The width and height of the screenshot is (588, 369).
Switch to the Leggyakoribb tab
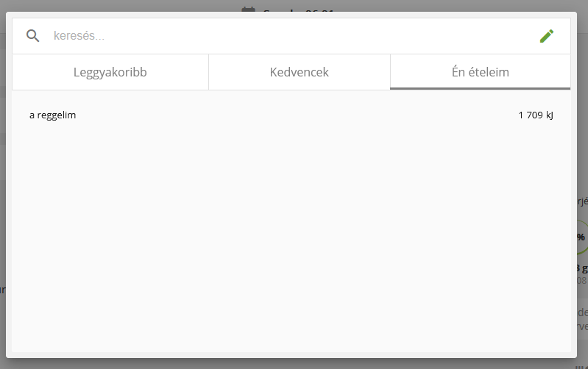110,72
